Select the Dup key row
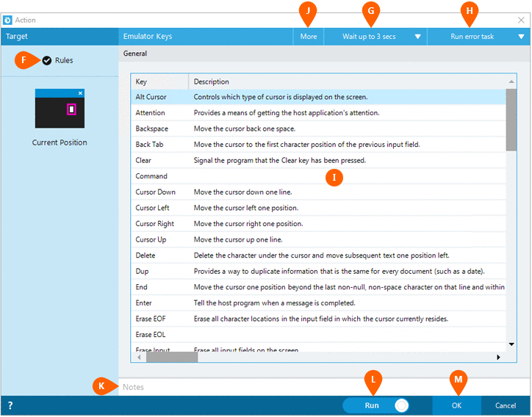Image resolution: width=532 pixels, height=417 pixels. click(x=319, y=272)
